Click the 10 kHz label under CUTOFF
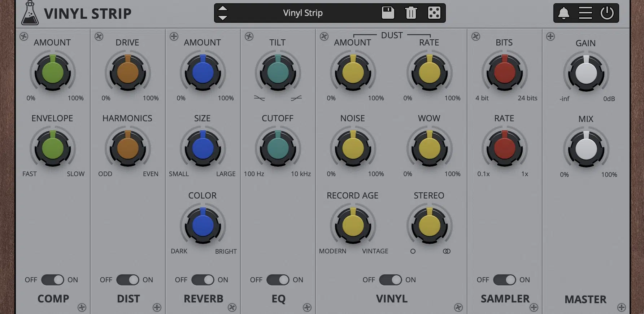 pos(301,174)
